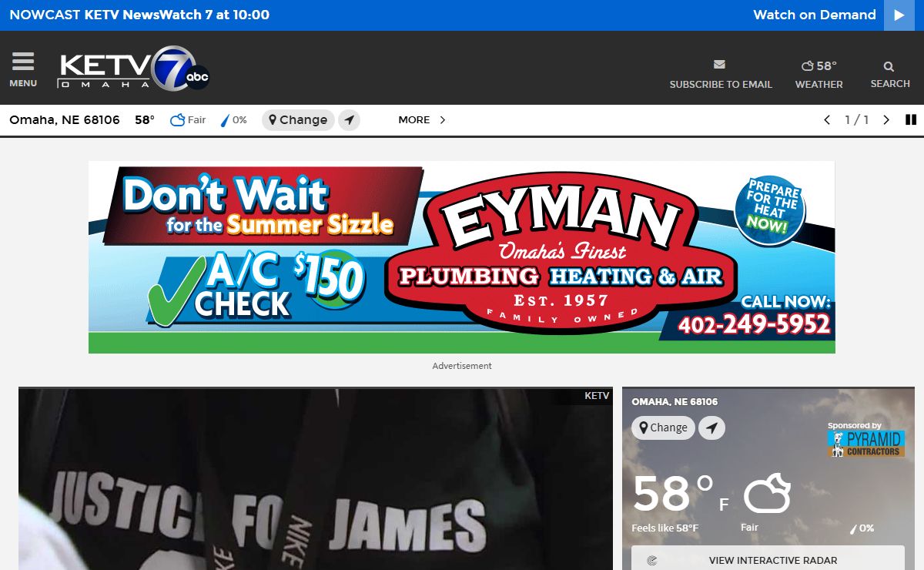Use current location arrow in top weather bar
Viewport: 924px width, 570px height.
pyautogui.click(x=350, y=120)
